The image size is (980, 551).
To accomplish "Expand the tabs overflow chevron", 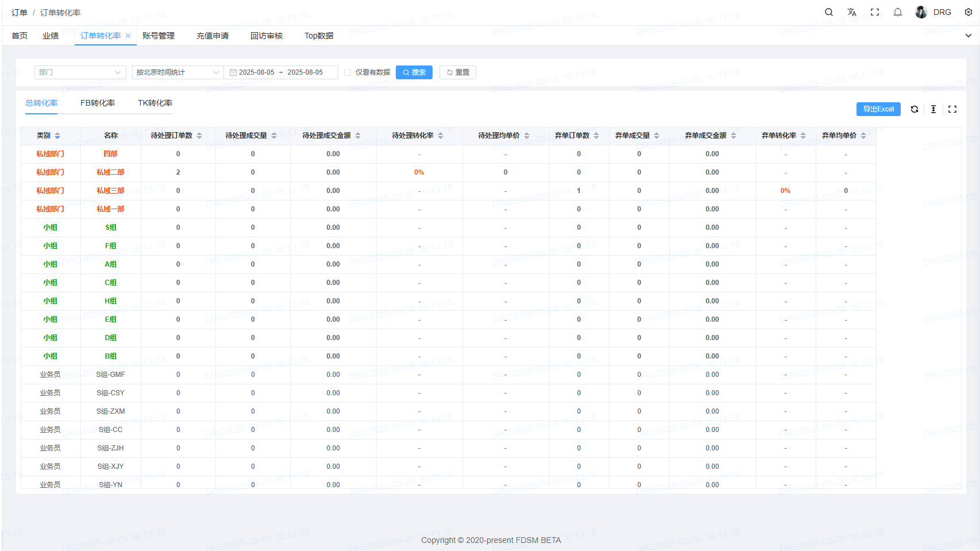I will tap(968, 36).
